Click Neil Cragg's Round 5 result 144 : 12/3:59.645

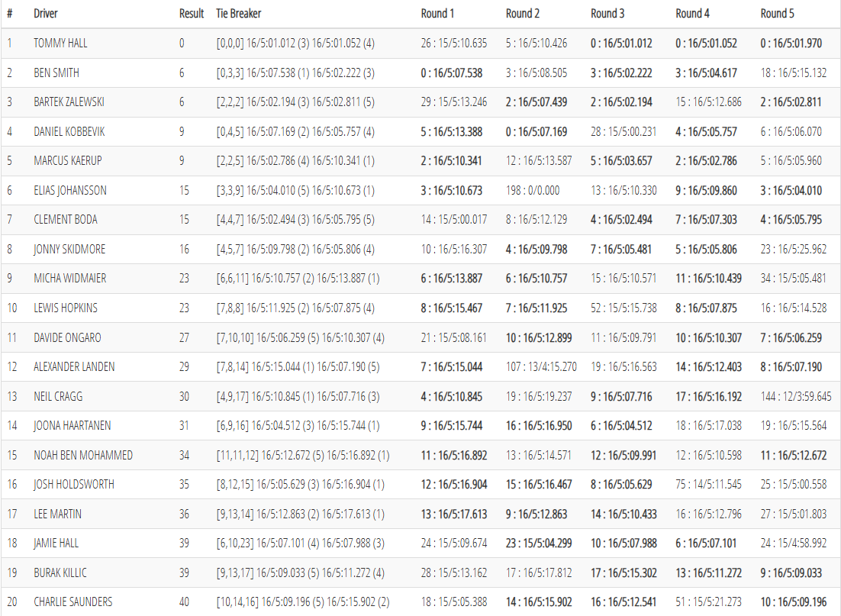point(796,397)
